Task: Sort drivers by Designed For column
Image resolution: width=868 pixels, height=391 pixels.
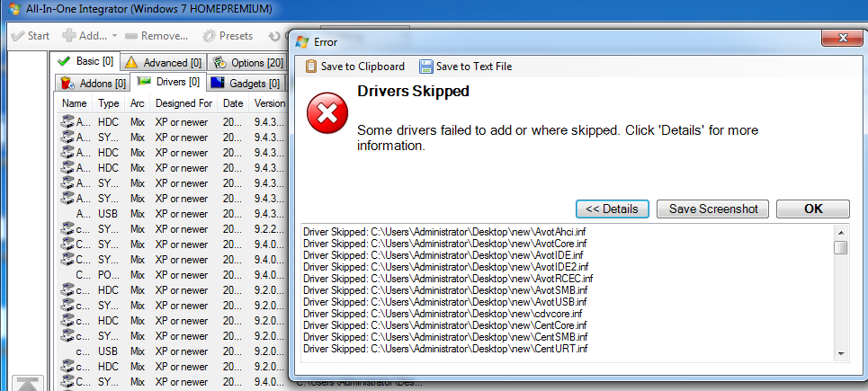Action: point(183,103)
